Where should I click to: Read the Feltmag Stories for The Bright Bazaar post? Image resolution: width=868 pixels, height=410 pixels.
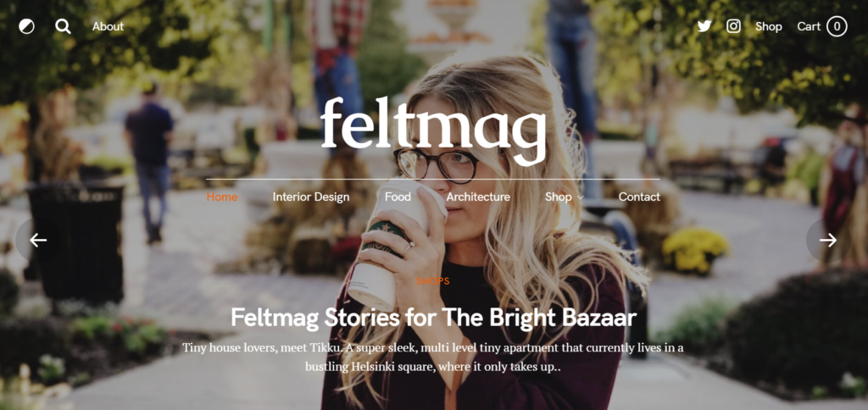tap(433, 319)
